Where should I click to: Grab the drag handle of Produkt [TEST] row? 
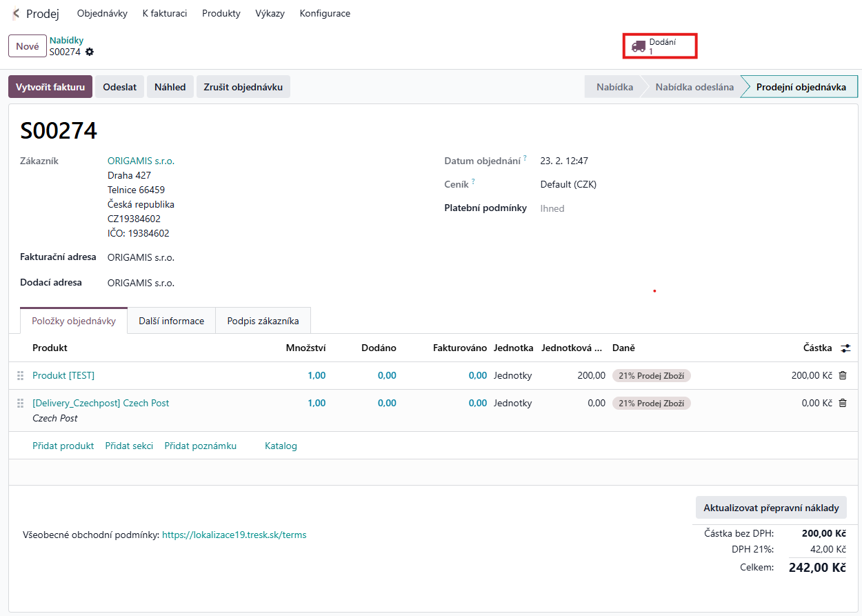(20, 375)
